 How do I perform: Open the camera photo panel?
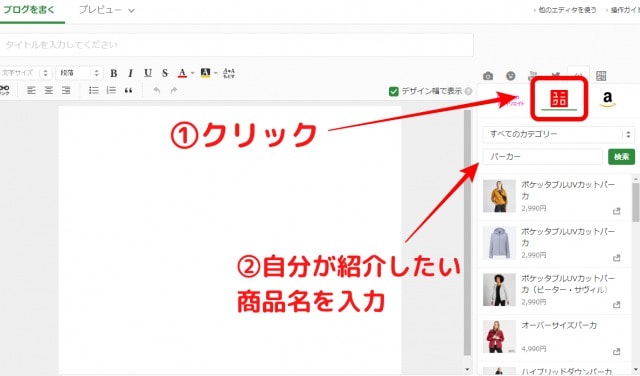tap(488, 76)
